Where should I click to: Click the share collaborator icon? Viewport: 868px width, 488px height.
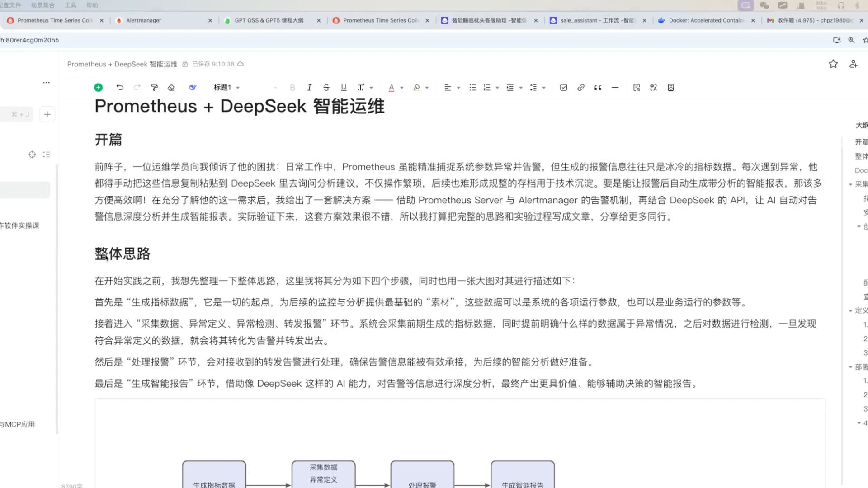point(853,64)
